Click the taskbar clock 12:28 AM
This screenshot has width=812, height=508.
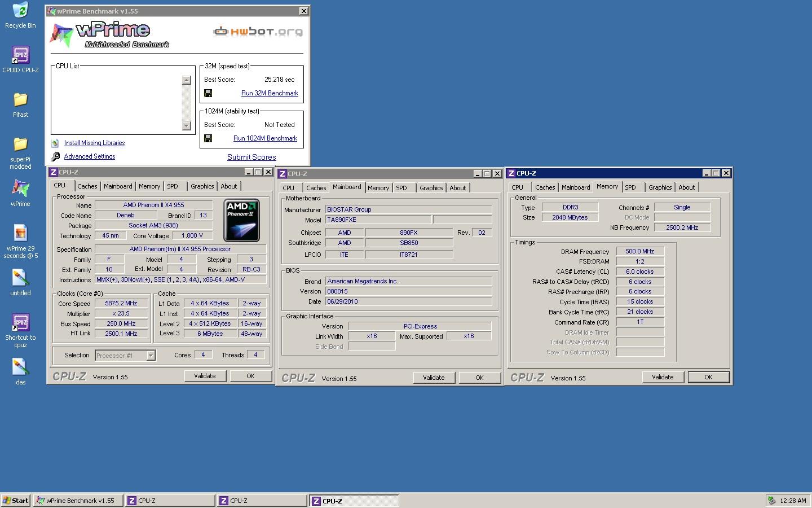(793, 501)
